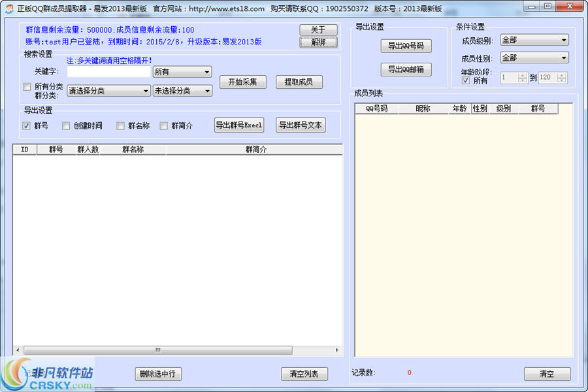Enable the 群名称 checkbox

coord(120,125)
